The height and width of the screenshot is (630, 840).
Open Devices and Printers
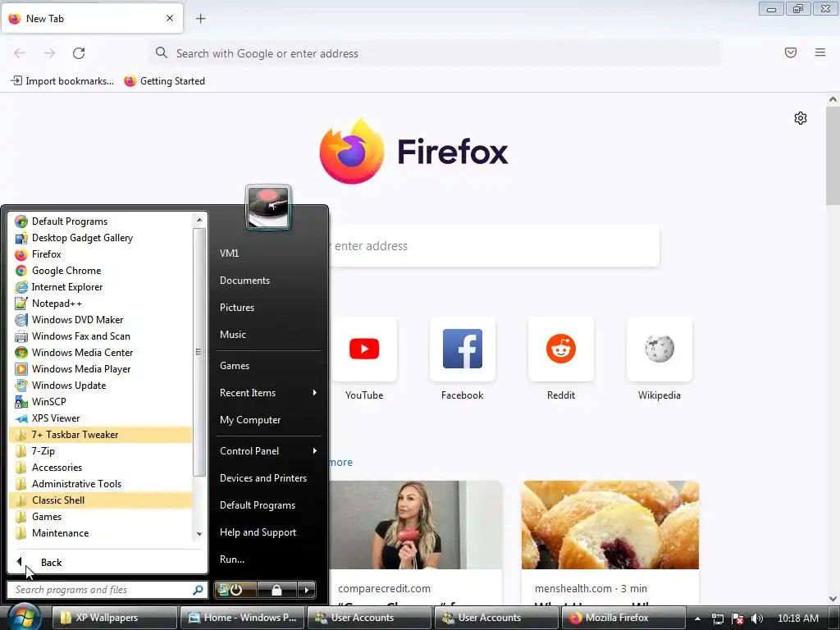click(268, 478)
